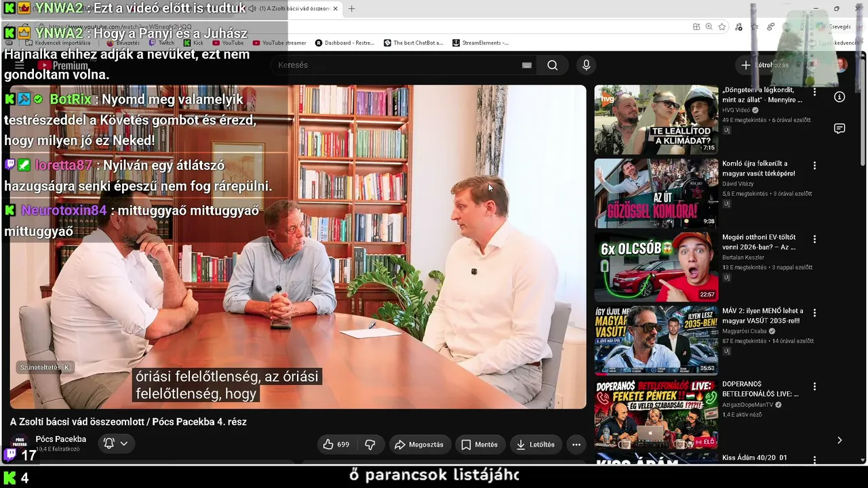868x488 pixels.
Task: Close the Zsolti bácsi vád browser tab
Action: (x=336, y=9)
